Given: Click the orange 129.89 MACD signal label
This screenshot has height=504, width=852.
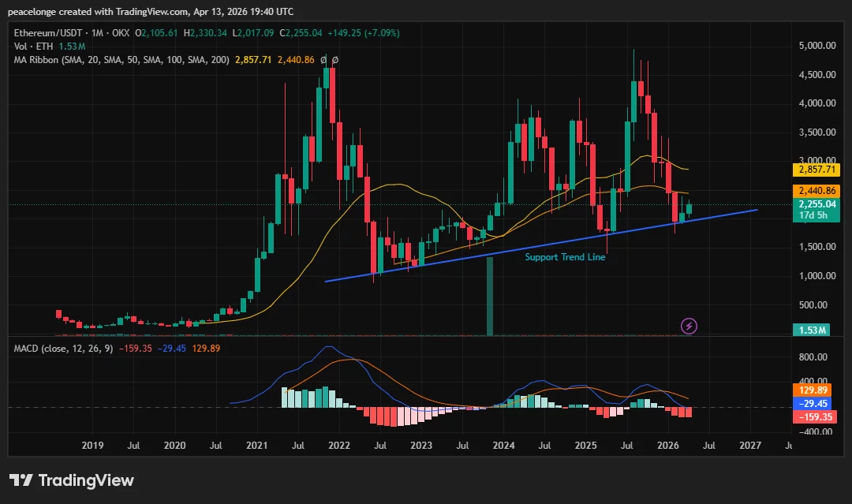Looking at the screenshot, I should pos(814,388).
